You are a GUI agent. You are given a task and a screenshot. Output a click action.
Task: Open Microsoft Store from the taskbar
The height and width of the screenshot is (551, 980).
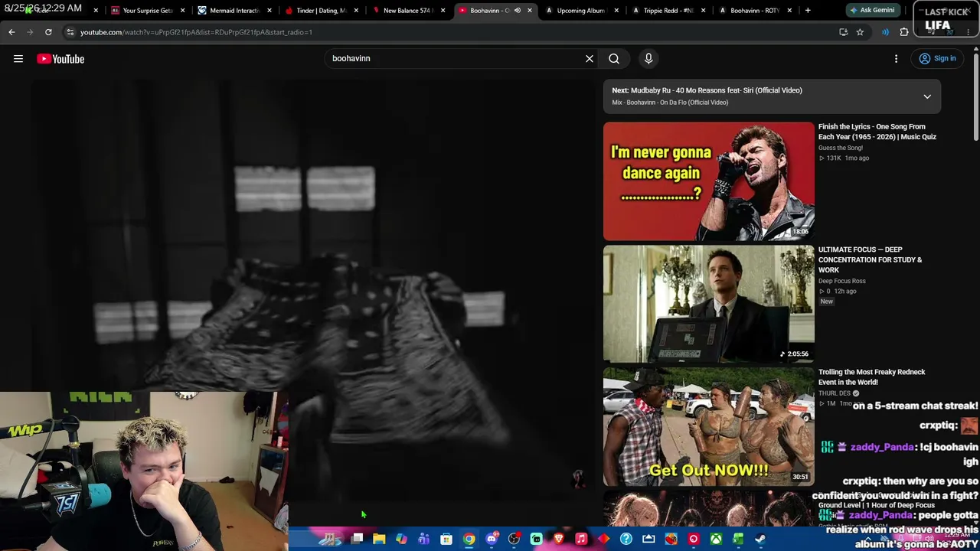point(446,539)
